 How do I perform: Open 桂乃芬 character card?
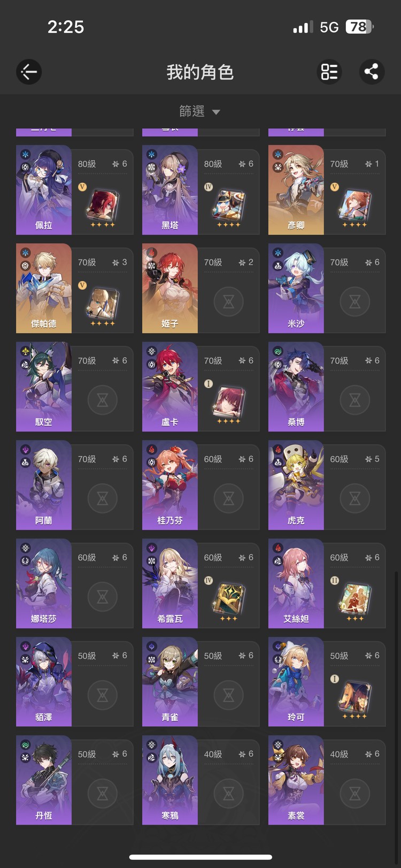[x=201, y=485]
